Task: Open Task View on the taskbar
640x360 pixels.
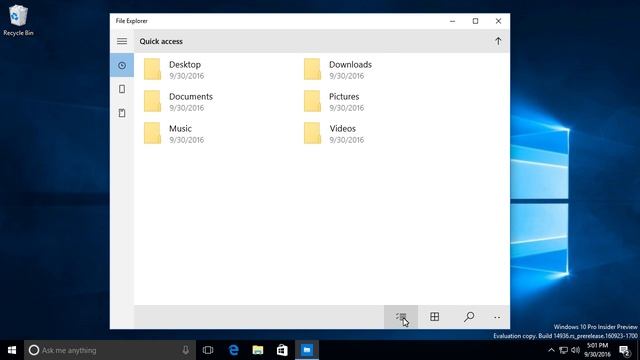Action: click(208, 350)
